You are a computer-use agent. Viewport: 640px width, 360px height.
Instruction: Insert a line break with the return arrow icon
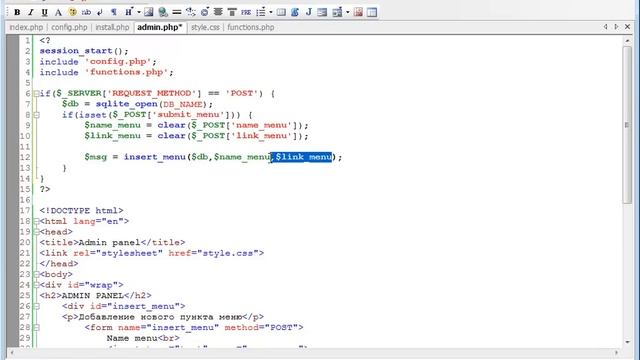pos(100,12)
